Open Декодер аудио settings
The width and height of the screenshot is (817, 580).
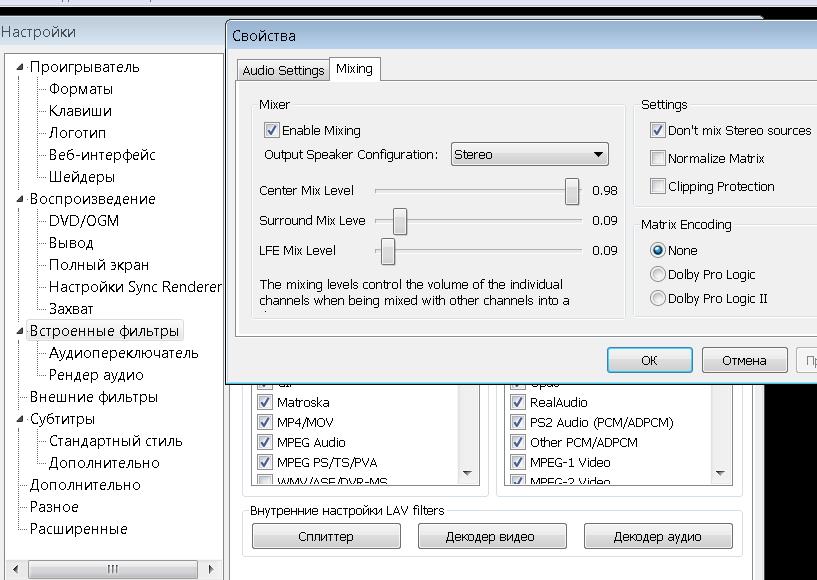pyautogui.click(x=657, y=536)
